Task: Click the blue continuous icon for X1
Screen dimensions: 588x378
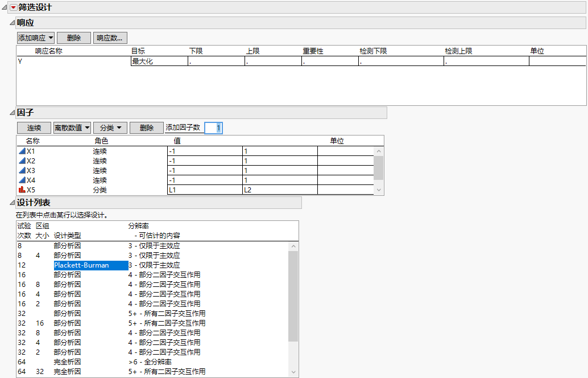Action: coord(22,151)
